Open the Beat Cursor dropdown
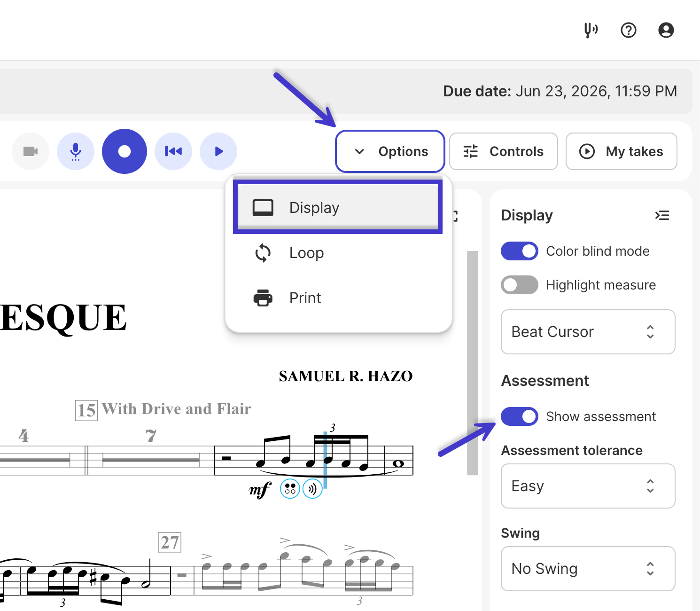Image resolution: width=700 pixels, height=611 pixels. click(x=588, y=332)
